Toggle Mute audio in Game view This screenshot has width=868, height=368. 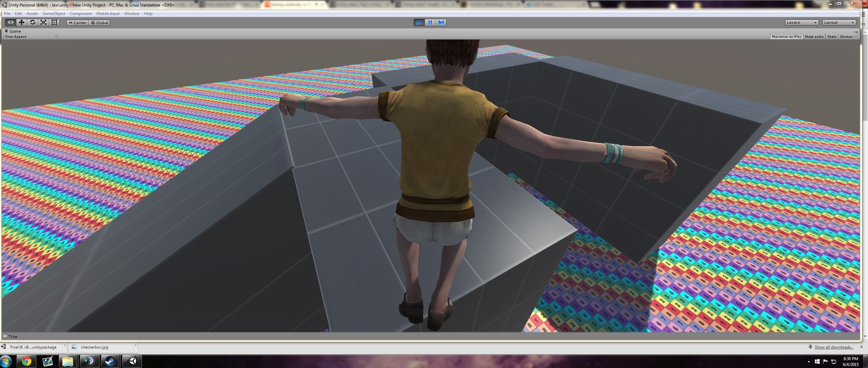pos(814,36)
